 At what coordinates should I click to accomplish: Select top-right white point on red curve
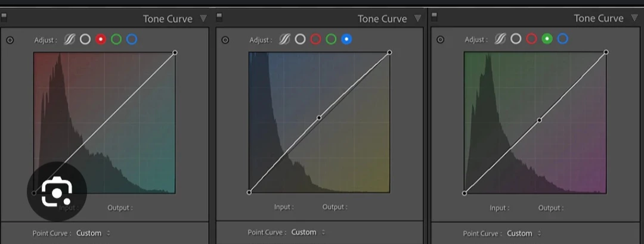(x=175, y=52)
